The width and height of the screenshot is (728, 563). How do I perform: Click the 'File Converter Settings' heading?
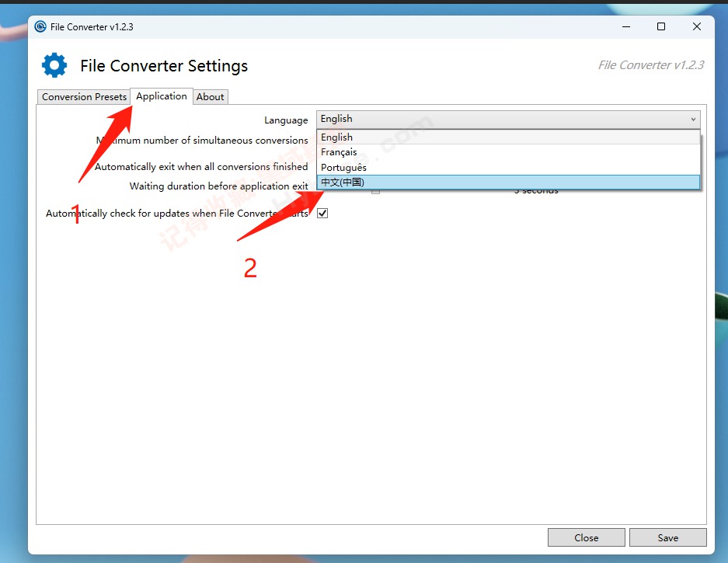click(164, 66)
